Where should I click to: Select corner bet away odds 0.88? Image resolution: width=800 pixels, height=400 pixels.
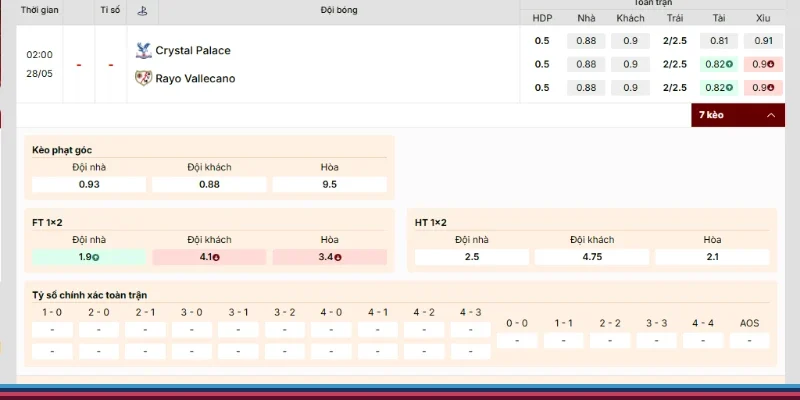click(209, 184)
